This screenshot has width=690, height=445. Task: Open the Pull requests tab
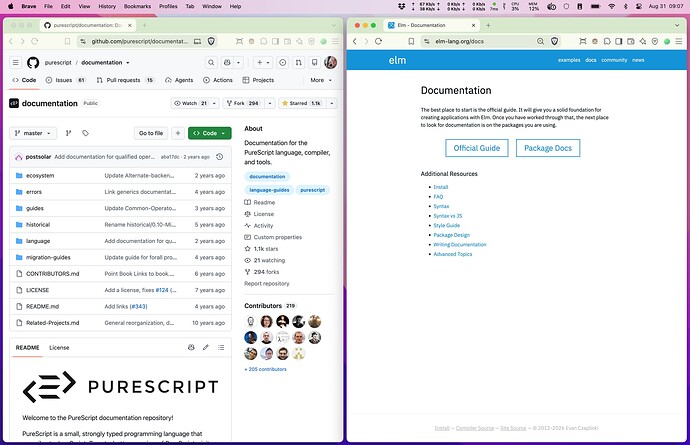[x=125, y=80]
